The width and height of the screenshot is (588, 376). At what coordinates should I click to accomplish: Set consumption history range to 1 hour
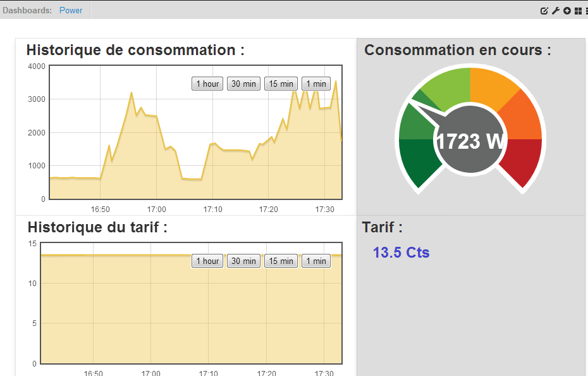(207, 84)
